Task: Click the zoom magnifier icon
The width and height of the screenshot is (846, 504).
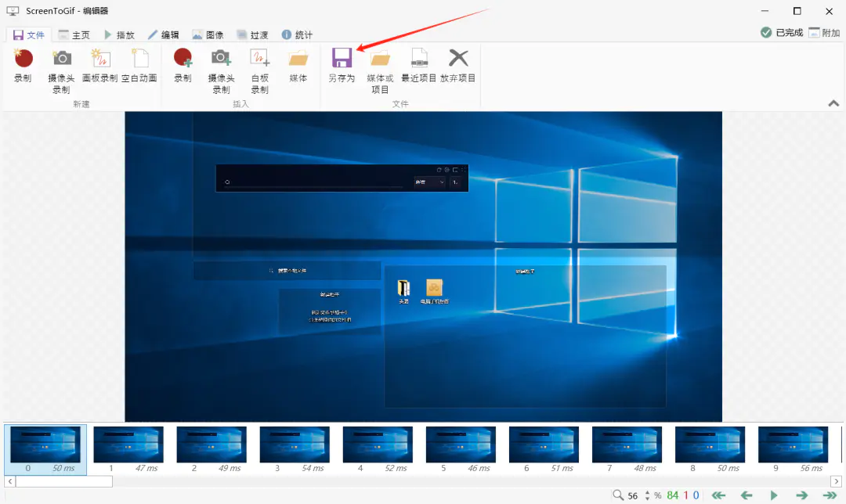Action: tap(618, 495)
